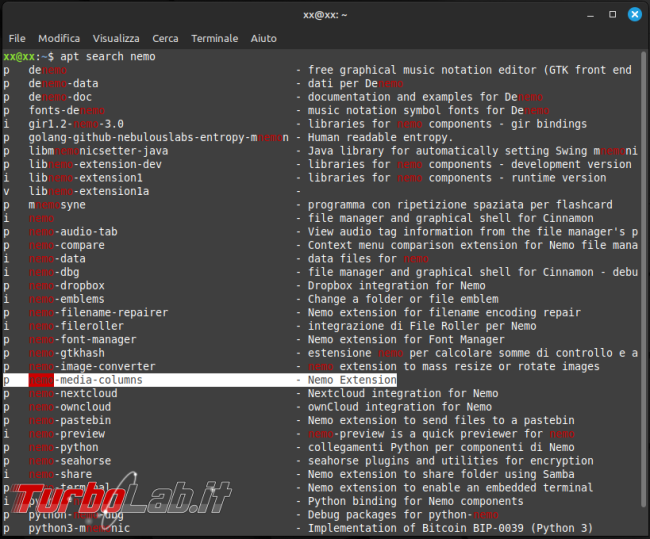This screenshot has height=539, width=650.
Task: Click 'Nemo extension for Font Manager' description
Action: (x=406, y=340)
